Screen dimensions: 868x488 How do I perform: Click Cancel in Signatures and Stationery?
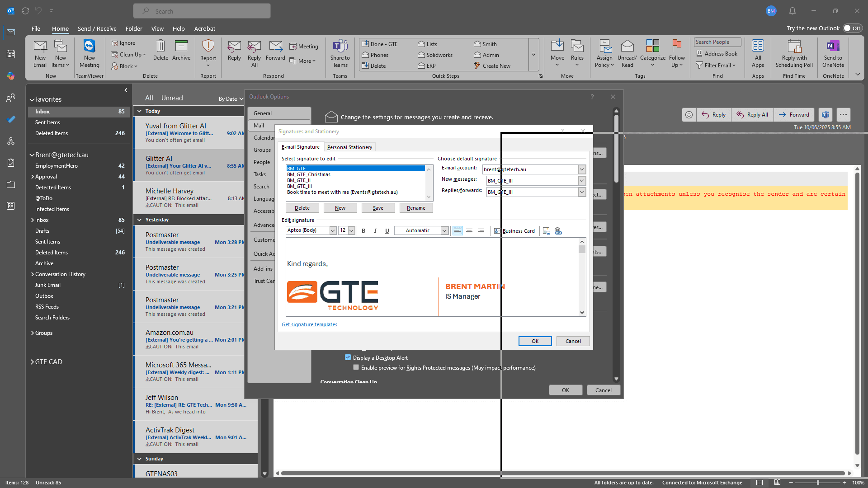click(x=573, y=341)
